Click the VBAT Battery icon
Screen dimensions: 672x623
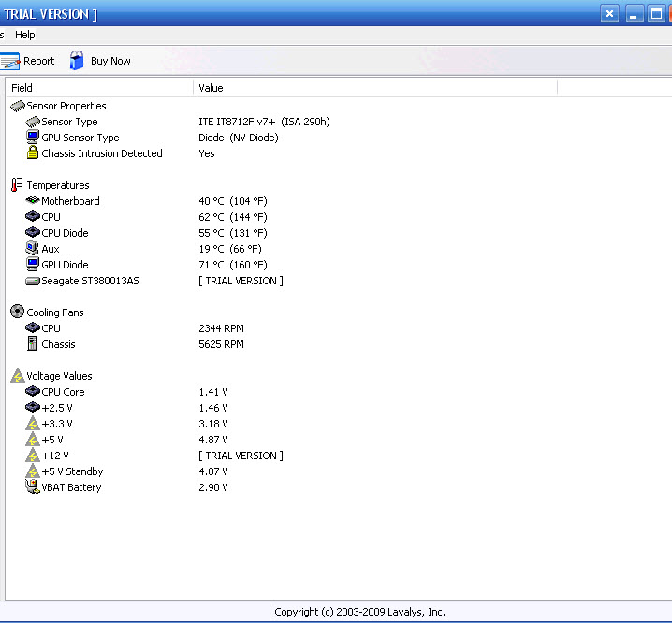(x=33, y=486)
